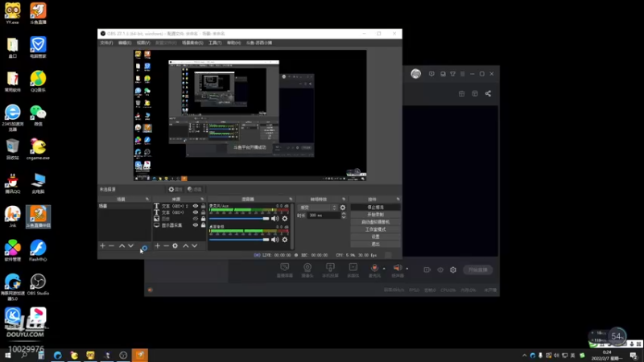This screenshot has height=362, width=644.
Task: Click the transition duration stepper arrows
Action: (344, 215)
